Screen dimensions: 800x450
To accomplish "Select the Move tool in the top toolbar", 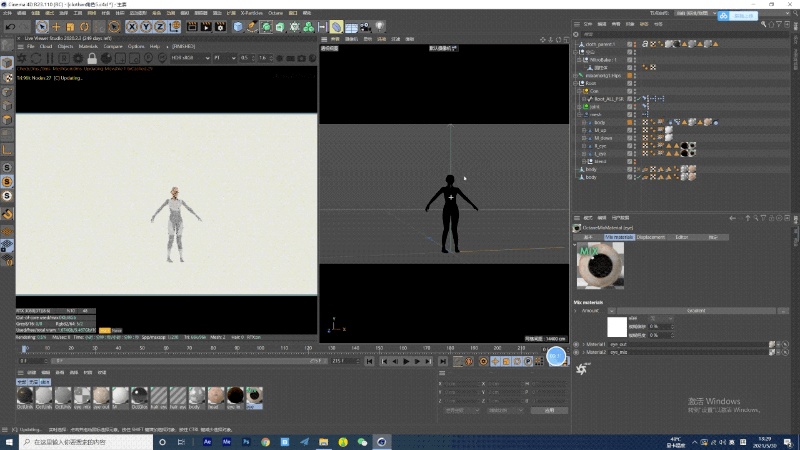I will click(56, 26).
